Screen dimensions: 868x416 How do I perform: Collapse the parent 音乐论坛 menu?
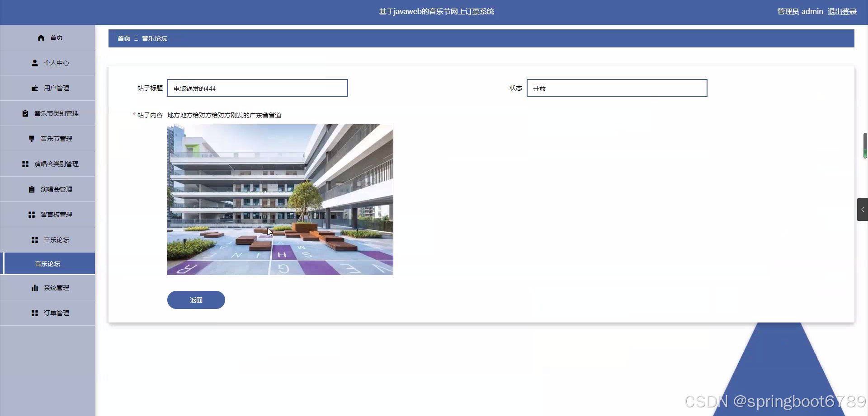tap(47, 240)
